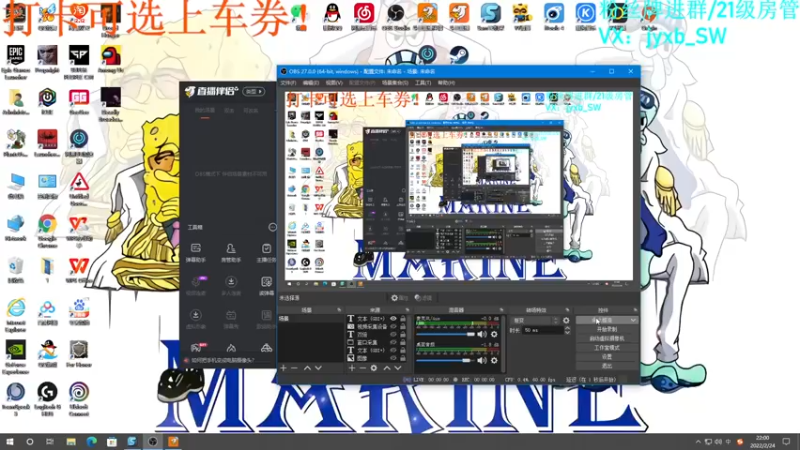Screen dimensions: 800x450
Task: Pop out the Scenes dock panel
Action: [339, 310]
